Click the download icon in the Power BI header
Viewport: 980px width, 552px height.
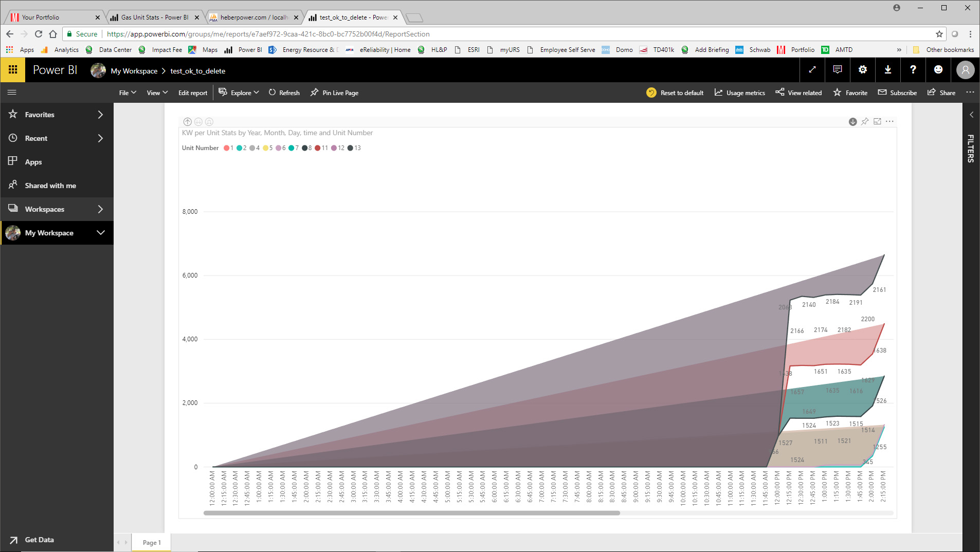888,70
